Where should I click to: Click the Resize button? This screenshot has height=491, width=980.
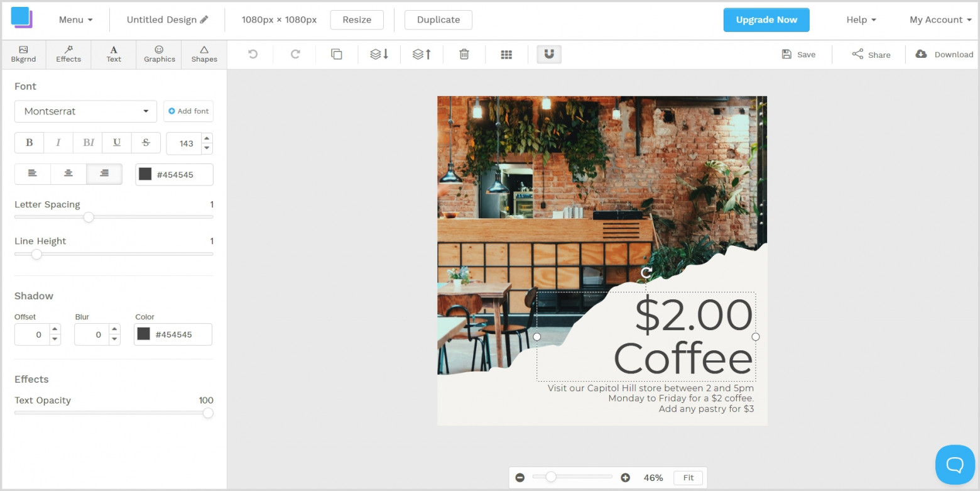[x=357, y=19]
